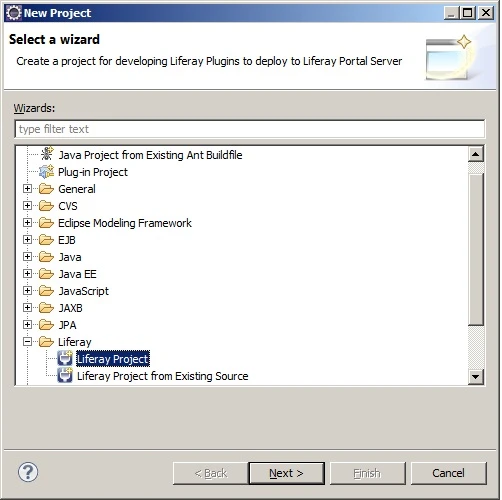
Task: Select the Plug-in Project entry
Action: click(93, 172)
